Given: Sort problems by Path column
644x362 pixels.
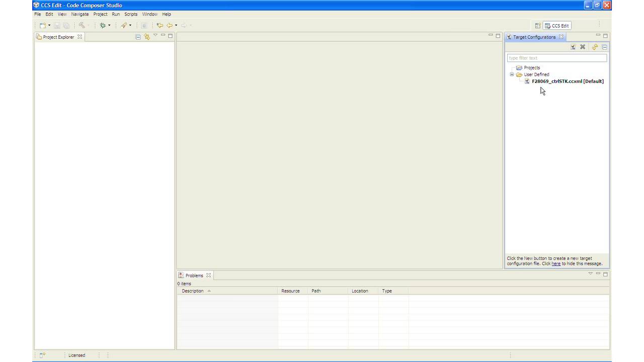Looking at the screenshot, I should click(328, 291).
